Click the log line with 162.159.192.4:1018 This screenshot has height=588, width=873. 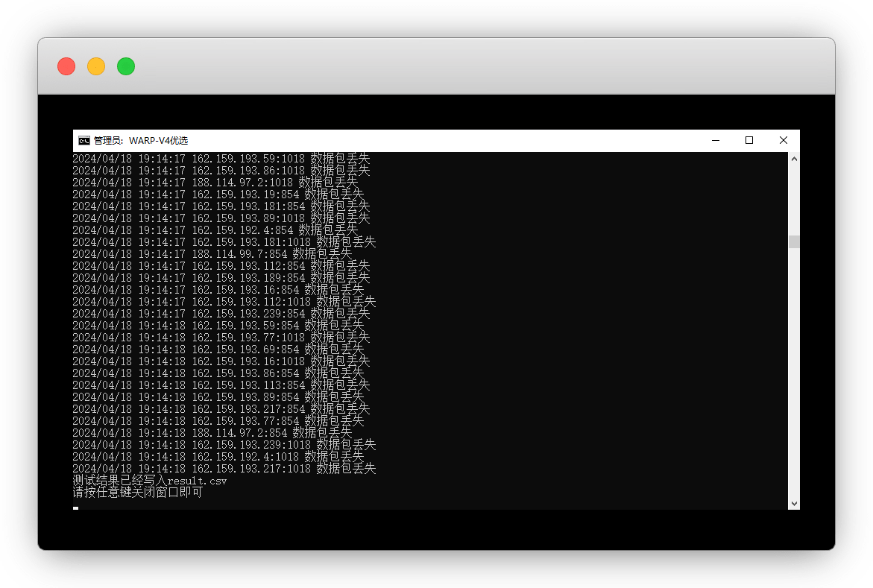point(218,457)
